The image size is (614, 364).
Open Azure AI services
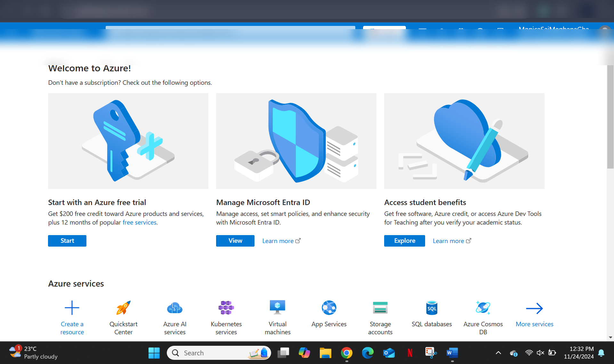[x=175, y=318]
